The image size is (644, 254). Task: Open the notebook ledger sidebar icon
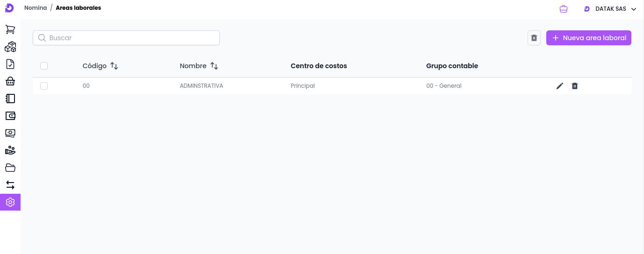pos(10,99)
